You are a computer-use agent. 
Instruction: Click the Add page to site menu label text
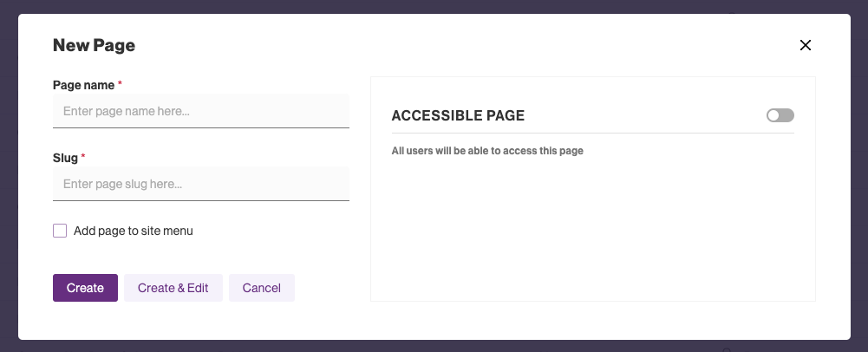click(134, 231)
